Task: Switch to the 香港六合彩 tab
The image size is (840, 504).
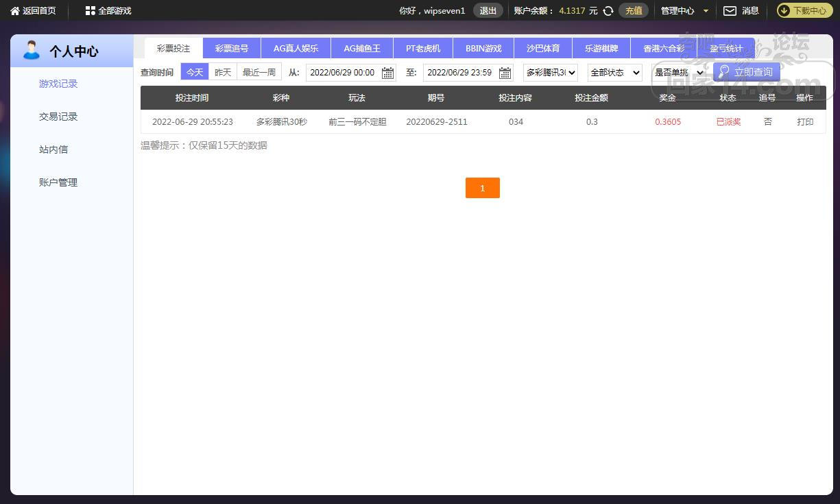Action: [664, 49]
